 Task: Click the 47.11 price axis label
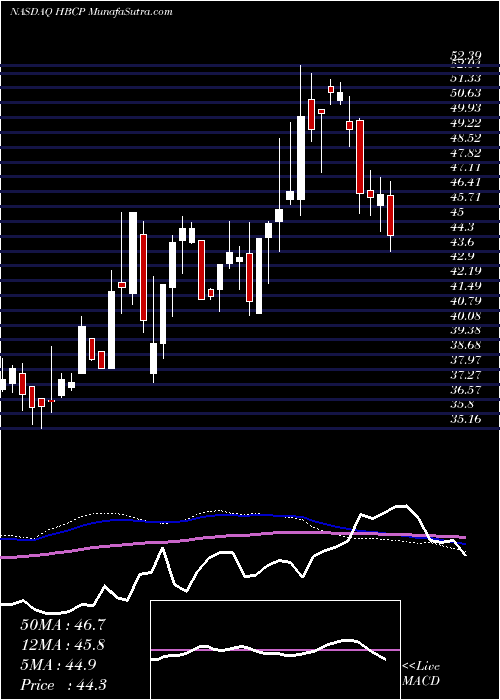coord(466,167)
